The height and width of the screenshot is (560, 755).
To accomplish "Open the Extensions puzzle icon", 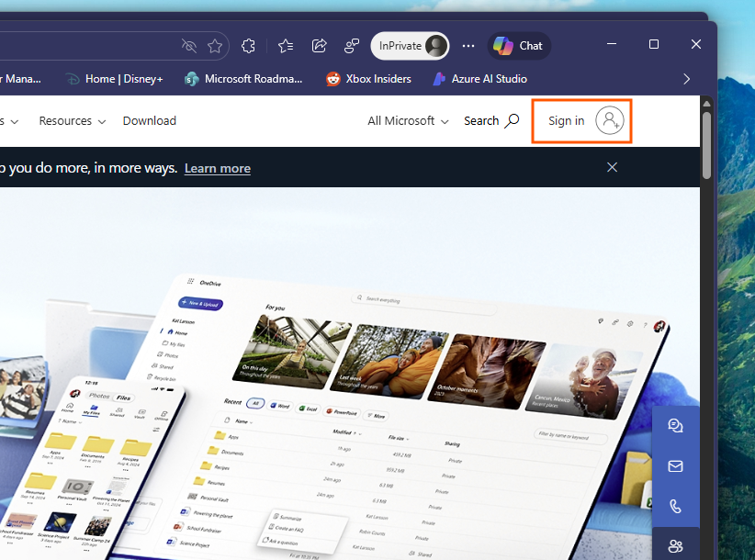I will 249,46.
